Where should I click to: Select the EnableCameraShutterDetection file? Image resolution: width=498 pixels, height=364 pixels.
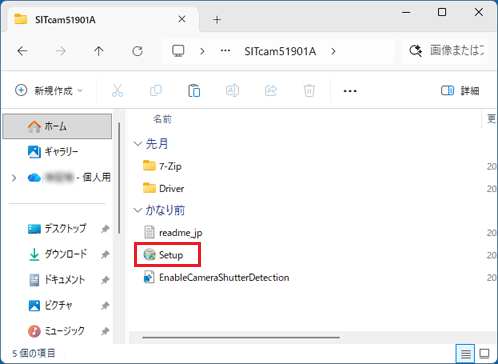[216, 277]
